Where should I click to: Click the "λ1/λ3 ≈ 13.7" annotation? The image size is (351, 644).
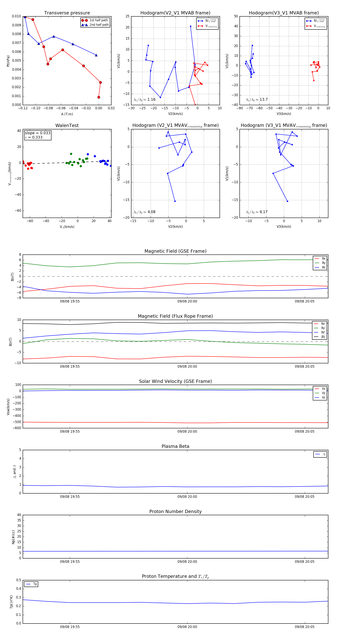pyautogui.click(x=257, y=100)
